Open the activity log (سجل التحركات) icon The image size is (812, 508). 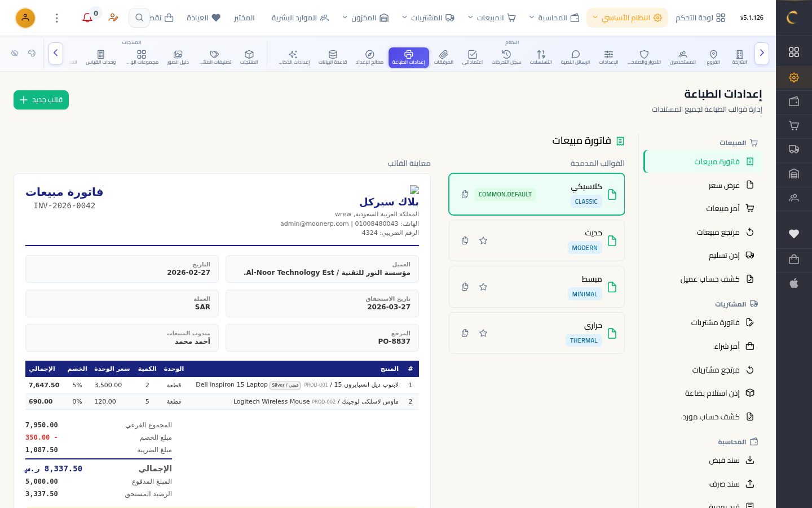coord(506,57)
